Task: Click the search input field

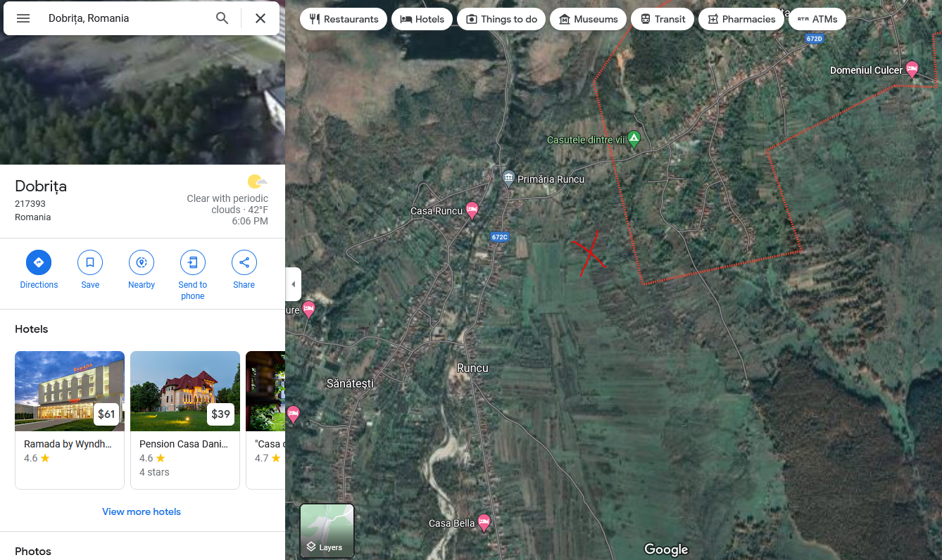Action: 127,18
